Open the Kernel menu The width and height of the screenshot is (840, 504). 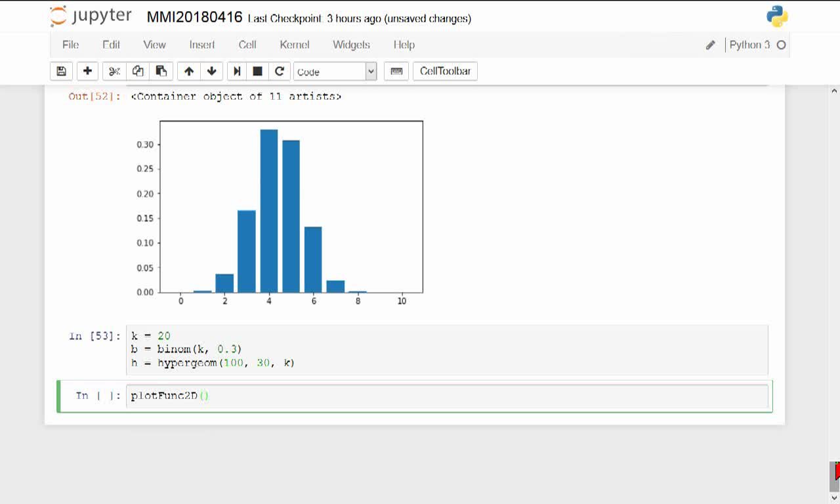point(295,45)
